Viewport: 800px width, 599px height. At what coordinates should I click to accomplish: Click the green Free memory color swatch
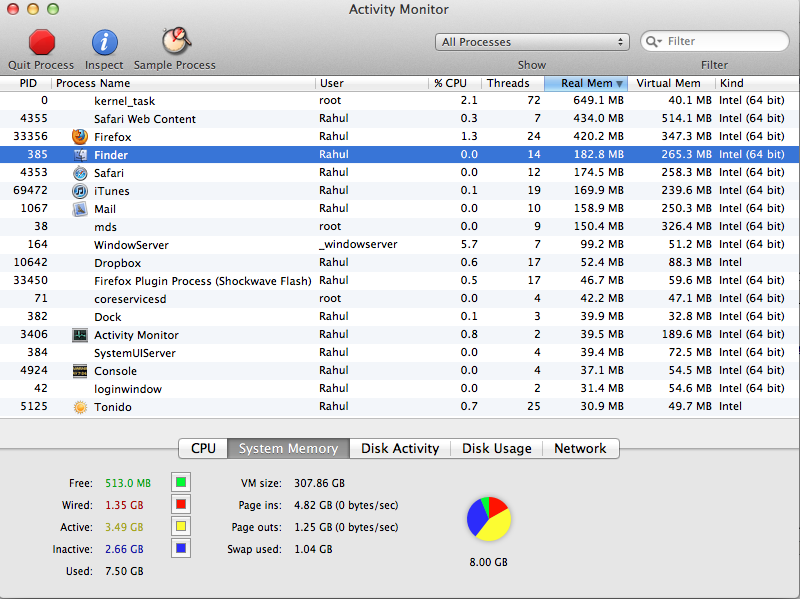click(181, 482)
